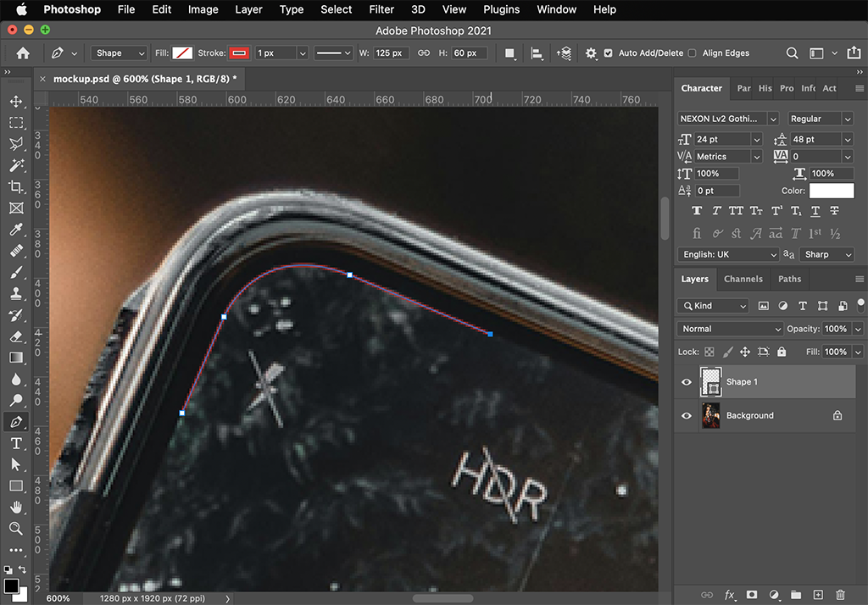Select the Zoom tool
This screenshot has height=605, width=868.
click(16, 528)
